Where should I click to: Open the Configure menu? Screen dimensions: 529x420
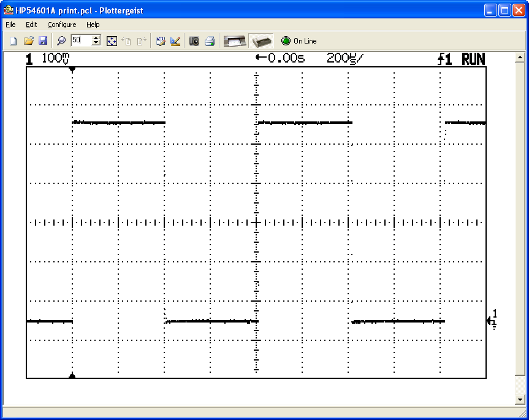coord(61,25)
